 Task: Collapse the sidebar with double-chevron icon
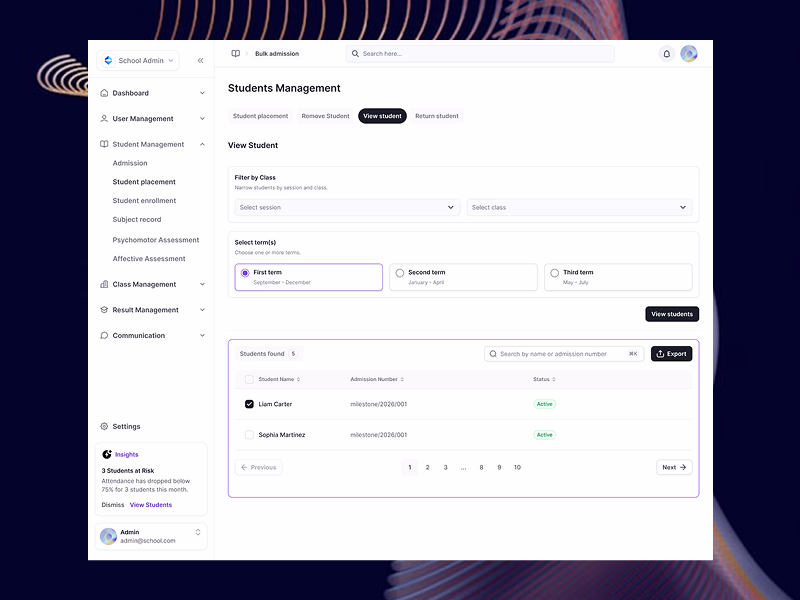click(201, 61)
